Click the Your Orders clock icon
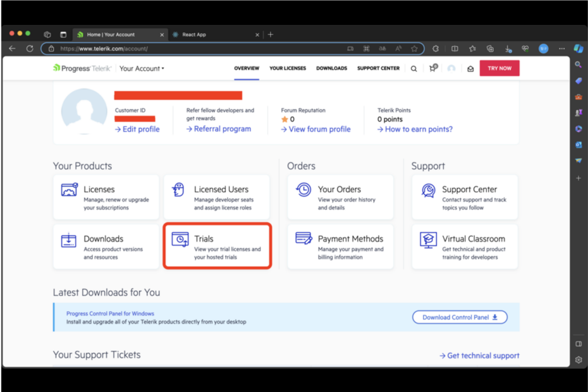The width and height of the screenshot is (588, 392). click(x=303, y=190)
